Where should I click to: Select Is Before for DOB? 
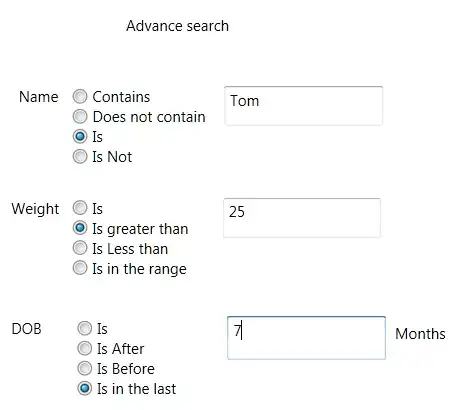(85, 368)
